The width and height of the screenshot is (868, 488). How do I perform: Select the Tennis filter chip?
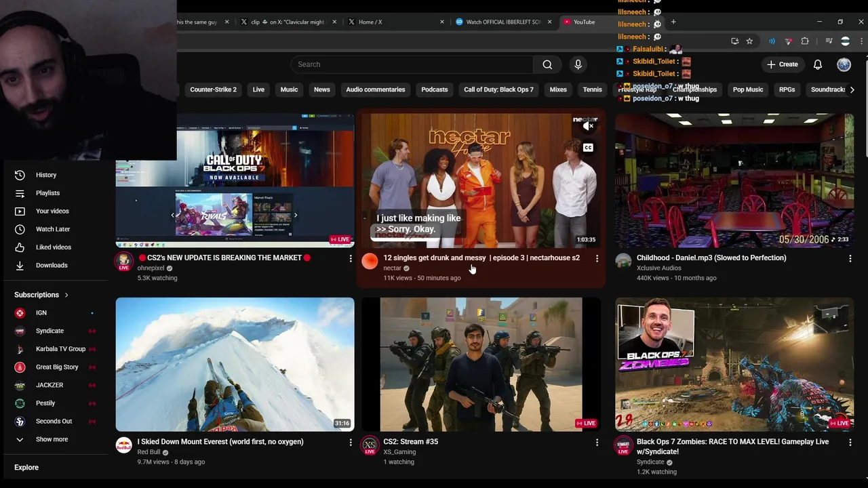(x=592, y=89)
